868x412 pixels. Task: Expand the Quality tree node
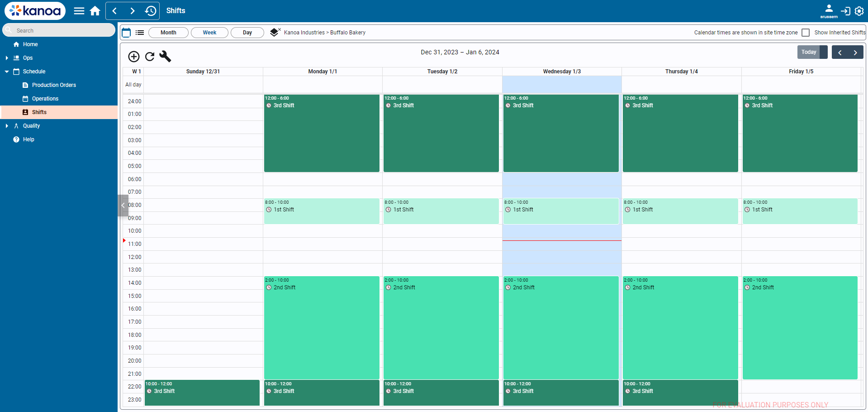pos(7,126)
